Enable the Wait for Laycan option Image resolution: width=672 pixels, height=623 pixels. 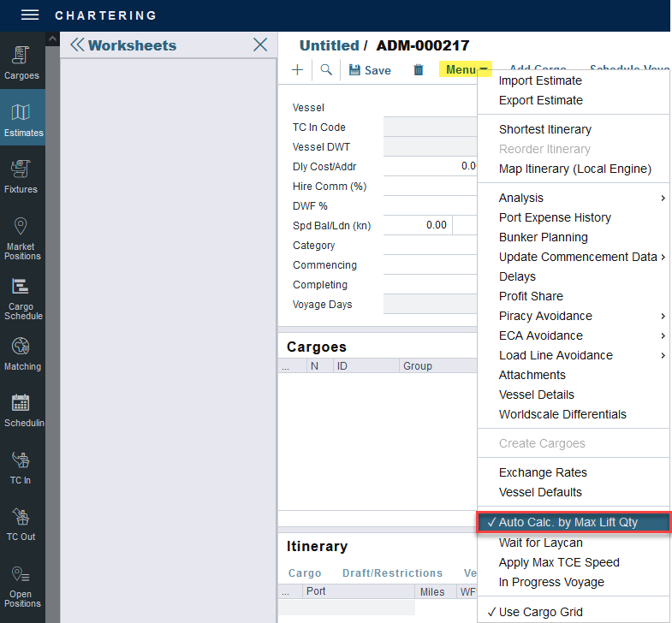coord(540,543)
